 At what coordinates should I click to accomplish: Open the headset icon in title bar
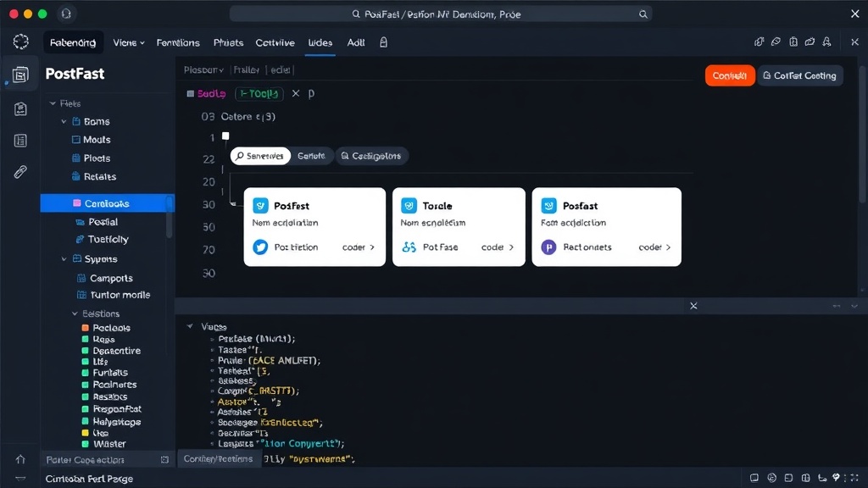tap(66, 14)
